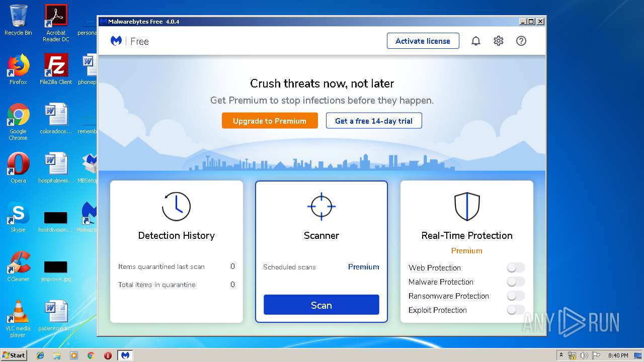The height and width of the screenshot is (362, 644).
Task: Click the volume speaker tray icon
Action: (584, 355)
